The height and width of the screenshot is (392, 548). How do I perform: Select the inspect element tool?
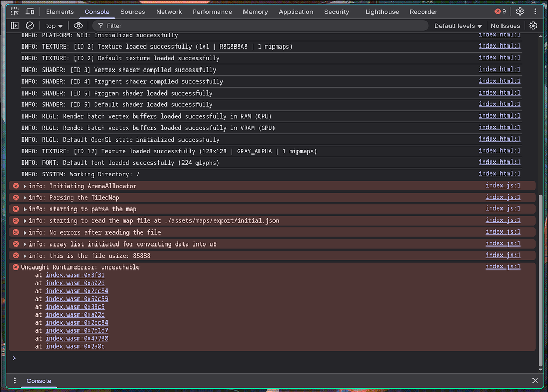pyautogui.click(x=14, y=11)
